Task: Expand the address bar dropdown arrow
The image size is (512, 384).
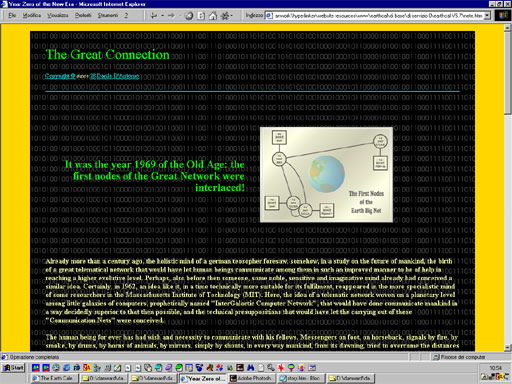Action: [487, 15]
